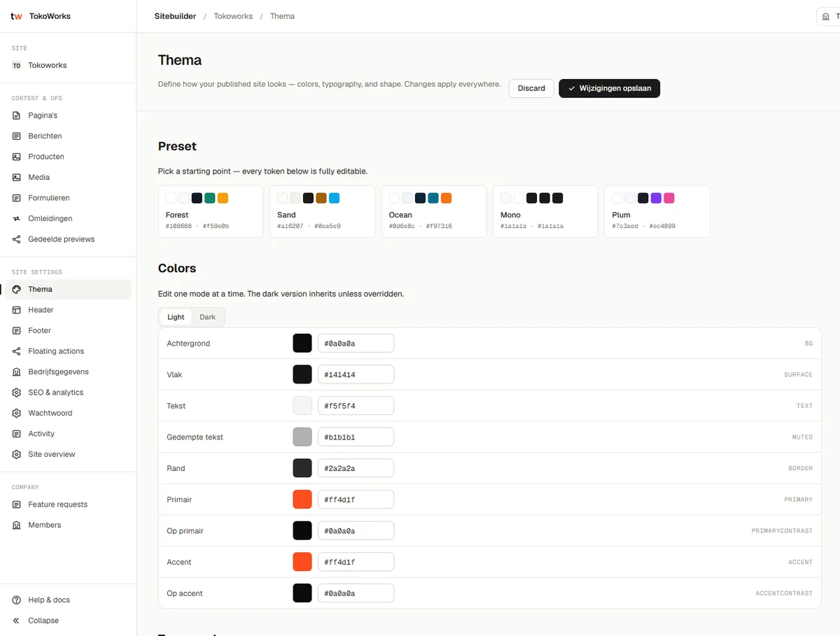The height and width of the screenshot is (636, 840).
Task: Click the Floating actions icon
Action: 17,351
